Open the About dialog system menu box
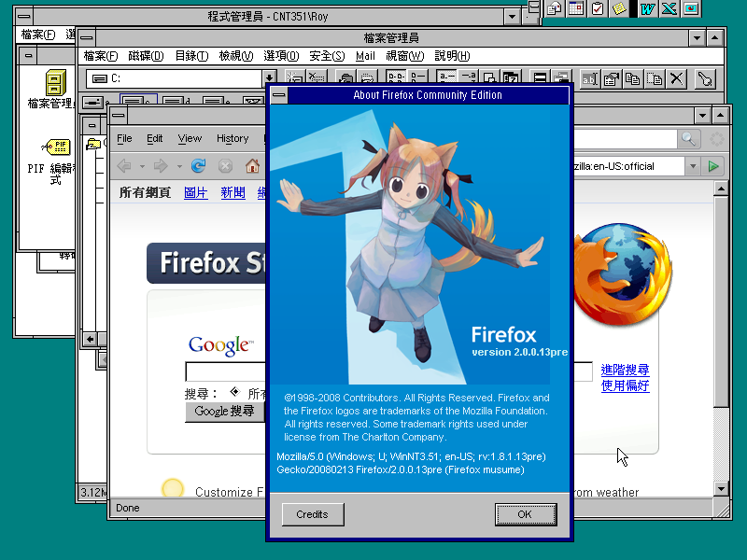The image size is (747, 560). (277, 95)
